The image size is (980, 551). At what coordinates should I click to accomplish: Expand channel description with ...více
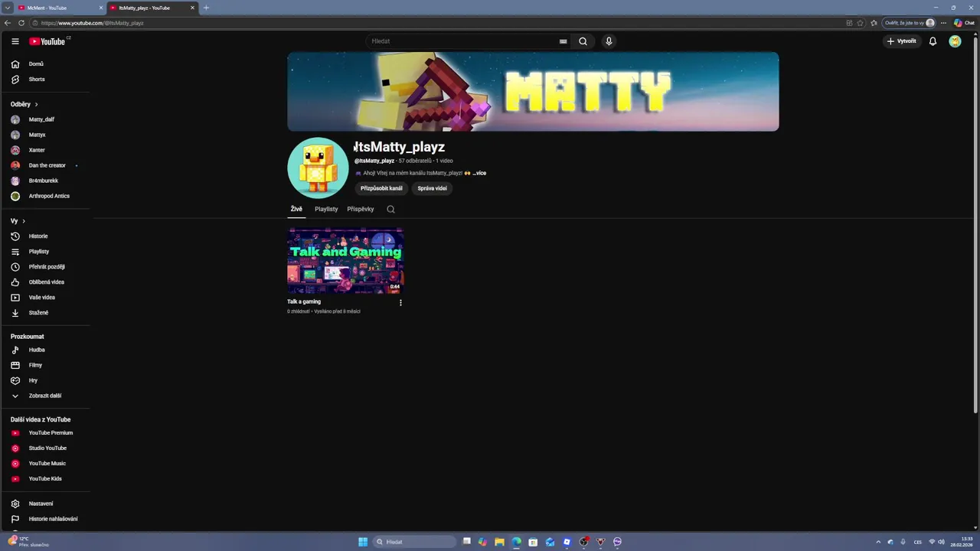pyautogui.click(x=479, y=173)
